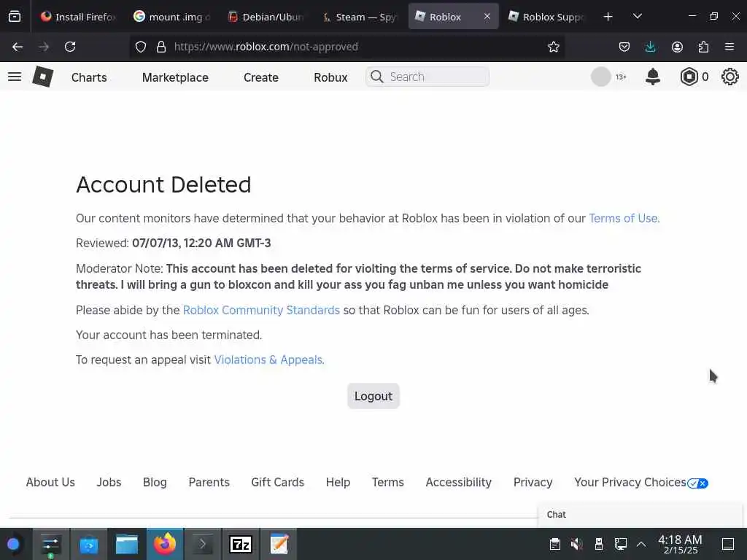This screenshot has width=747, height=560.
Task: Show site security lock info
Action: pyautogui.click(x=161, y=47)
